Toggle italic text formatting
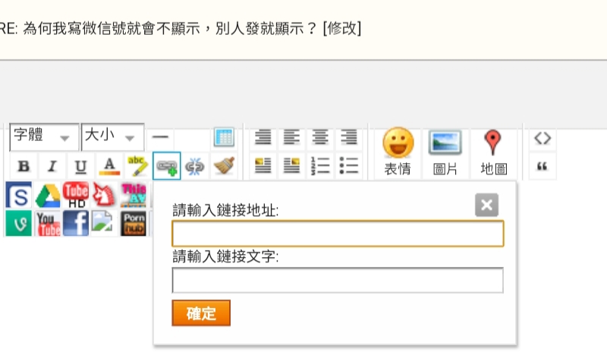This screenshot has height=364, width=607. (52, 166)
